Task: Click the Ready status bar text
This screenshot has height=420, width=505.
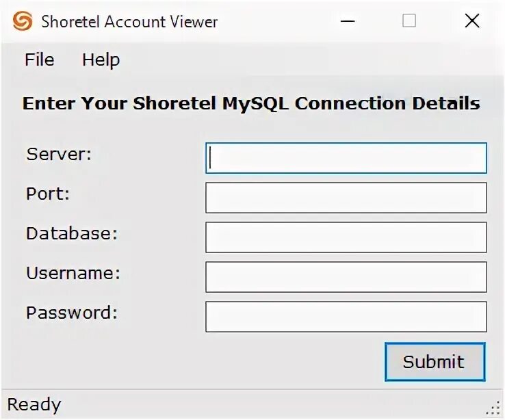Action: coord(34,405)
